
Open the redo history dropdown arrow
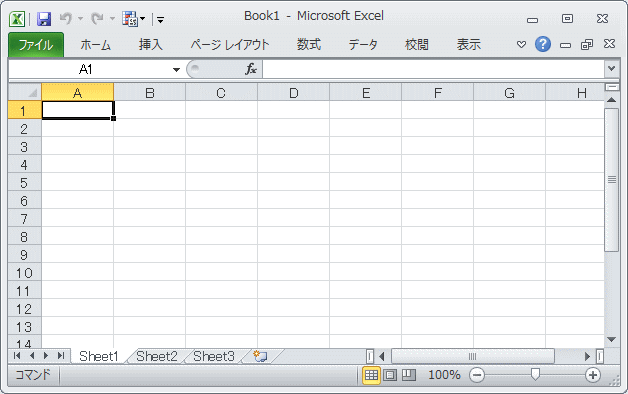tap(112, 19)
